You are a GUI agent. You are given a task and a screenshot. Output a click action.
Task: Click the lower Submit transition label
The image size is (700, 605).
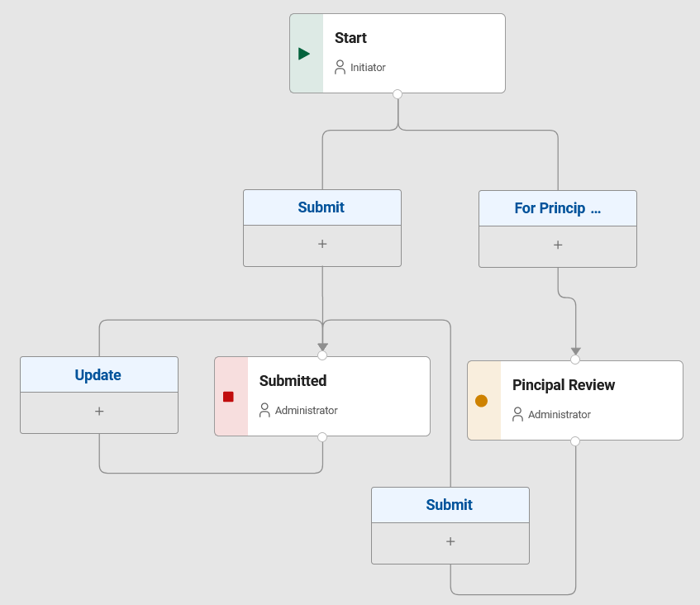(450, 504)
